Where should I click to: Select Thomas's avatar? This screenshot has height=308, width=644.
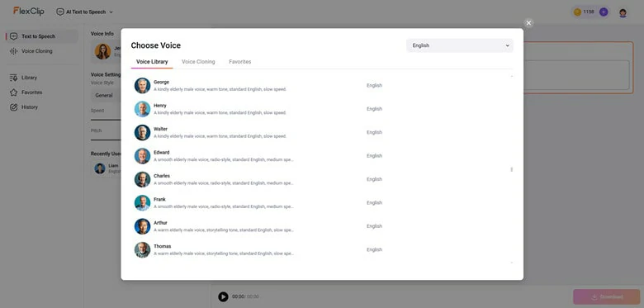pos(143,249)
